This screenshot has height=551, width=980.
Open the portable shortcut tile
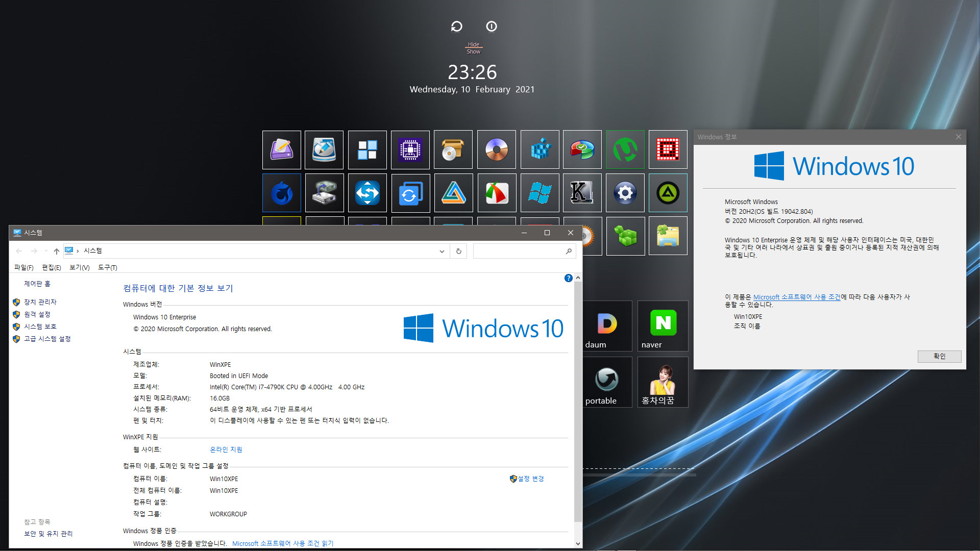pyautogui.click(x=607, y=382)
